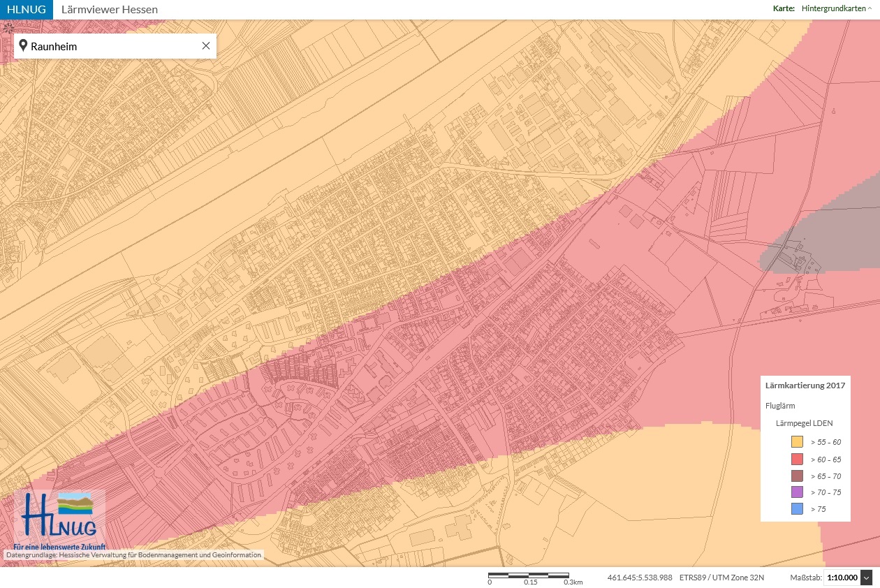This screenshot has width=880, height=588.
Task: Click the Fluglärm legend label
Action: point(780,405)
